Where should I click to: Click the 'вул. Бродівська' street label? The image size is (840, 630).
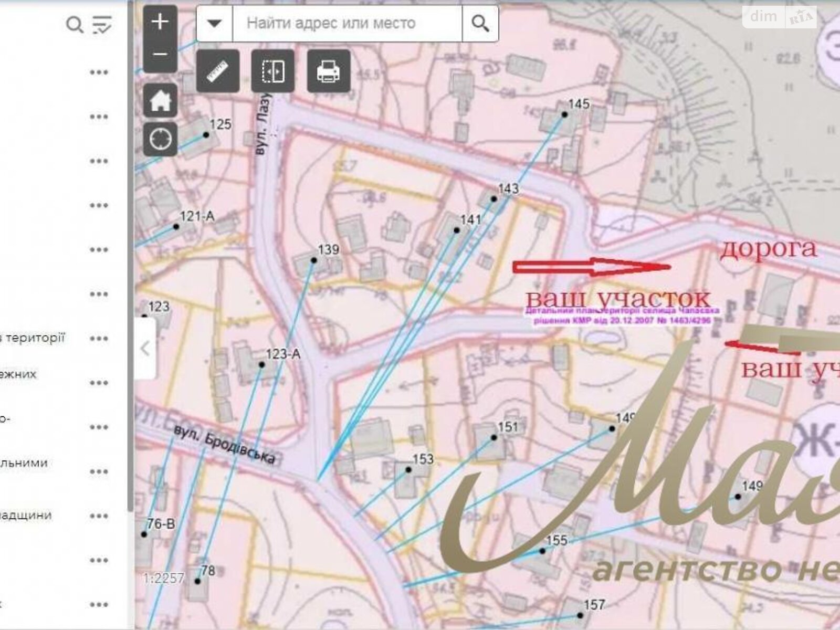[225, 444]
